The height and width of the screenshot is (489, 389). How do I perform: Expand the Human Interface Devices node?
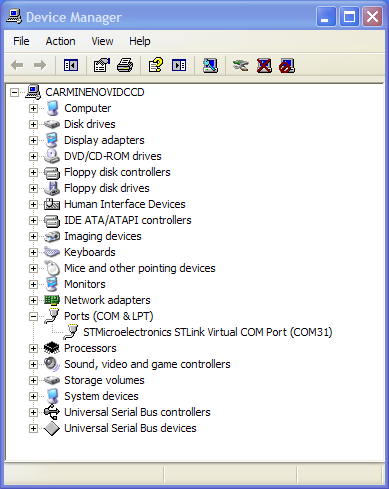click(33, 204)
